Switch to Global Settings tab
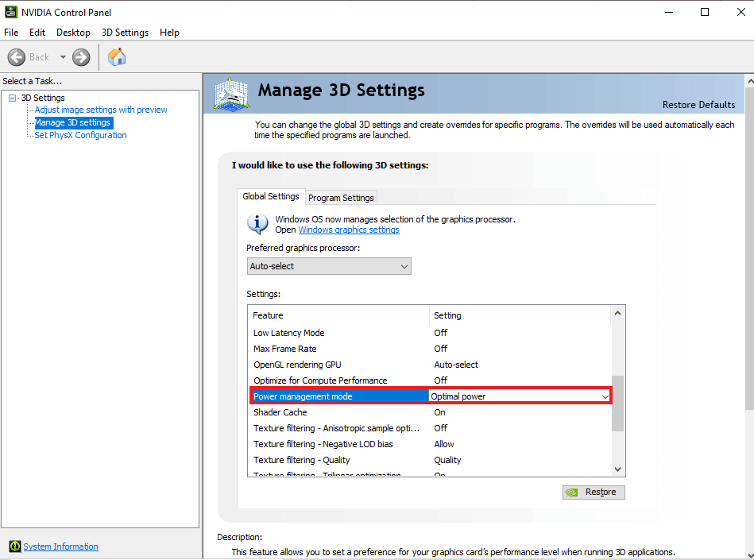 click(x=271, y=196)
